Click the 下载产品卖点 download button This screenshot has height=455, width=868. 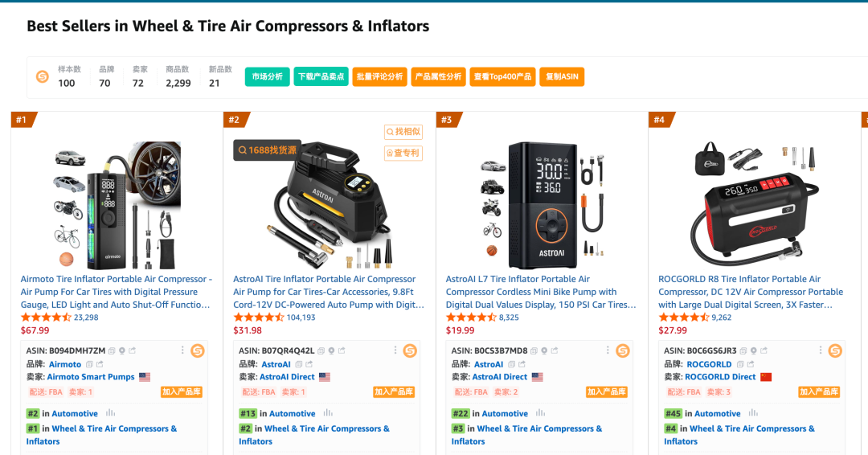tap(321, 76)
